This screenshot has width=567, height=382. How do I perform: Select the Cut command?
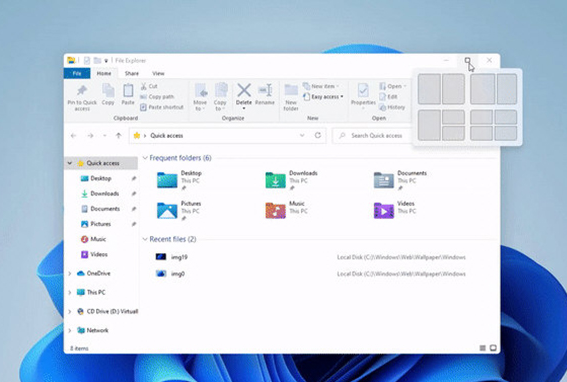[149, 86]
